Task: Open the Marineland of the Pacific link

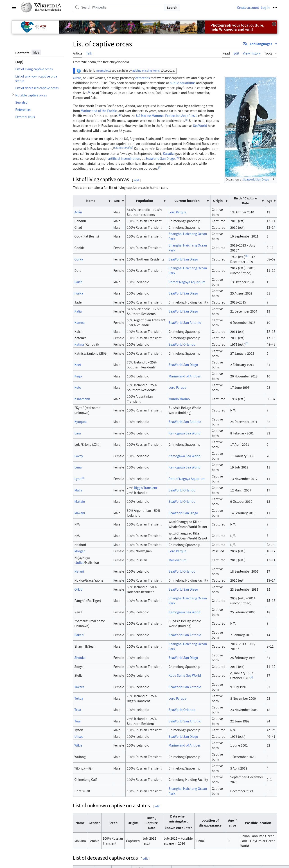Action: click(99, 111)
